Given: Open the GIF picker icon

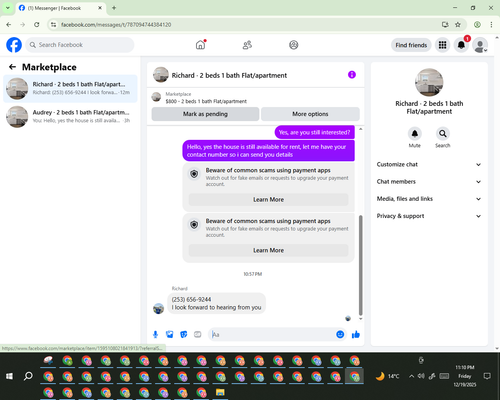Looking at the screenshot, I should [198, 334].
